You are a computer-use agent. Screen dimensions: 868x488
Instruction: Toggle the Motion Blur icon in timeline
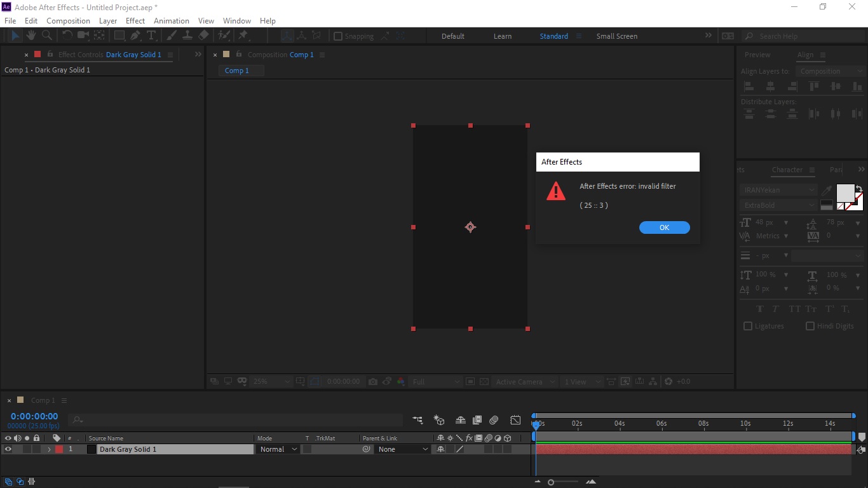point(494,420)
